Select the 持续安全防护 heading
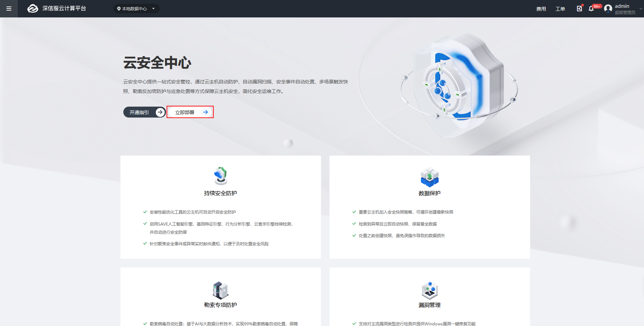The height and width of the screenshot is (326, 644). point(220,193)
